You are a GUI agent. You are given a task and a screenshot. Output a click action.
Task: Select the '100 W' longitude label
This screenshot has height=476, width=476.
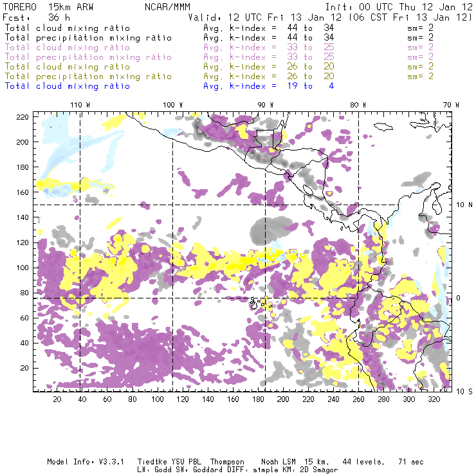[173, 105]
